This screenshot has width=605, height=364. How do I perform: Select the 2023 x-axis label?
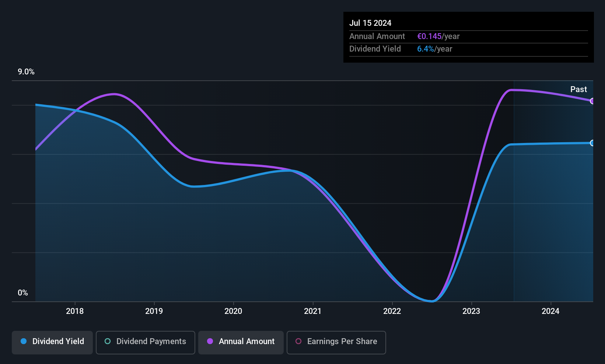point(471,311)
